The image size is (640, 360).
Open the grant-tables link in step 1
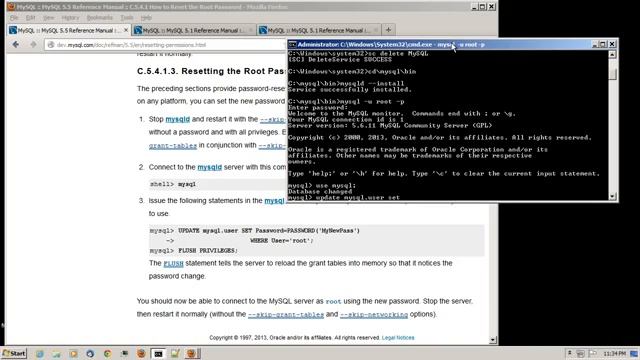click(173, 146)
